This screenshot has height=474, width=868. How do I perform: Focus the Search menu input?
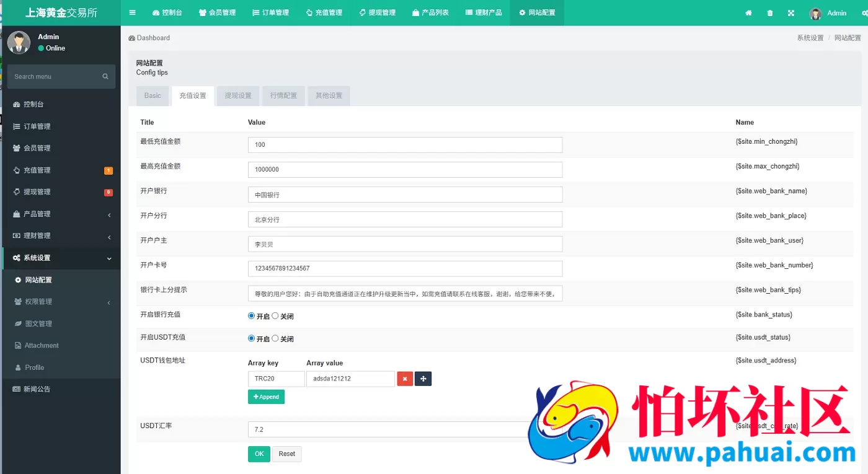point(53,76)
